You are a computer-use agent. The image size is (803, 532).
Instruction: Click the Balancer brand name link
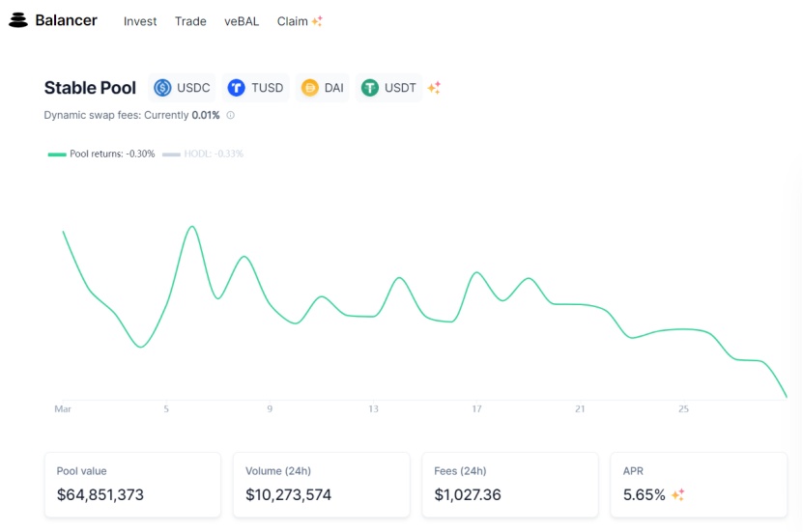click(66, 20)
